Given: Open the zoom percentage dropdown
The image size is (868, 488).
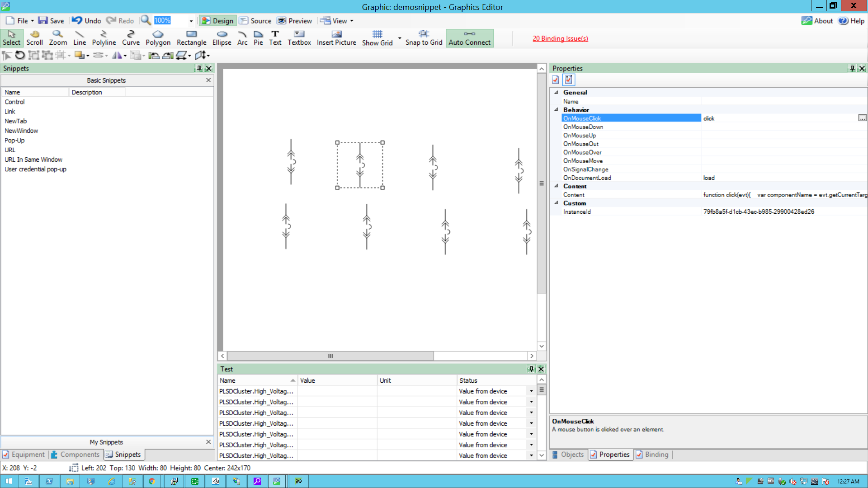Looking at the screenshot, I should (x=191, y=21).
